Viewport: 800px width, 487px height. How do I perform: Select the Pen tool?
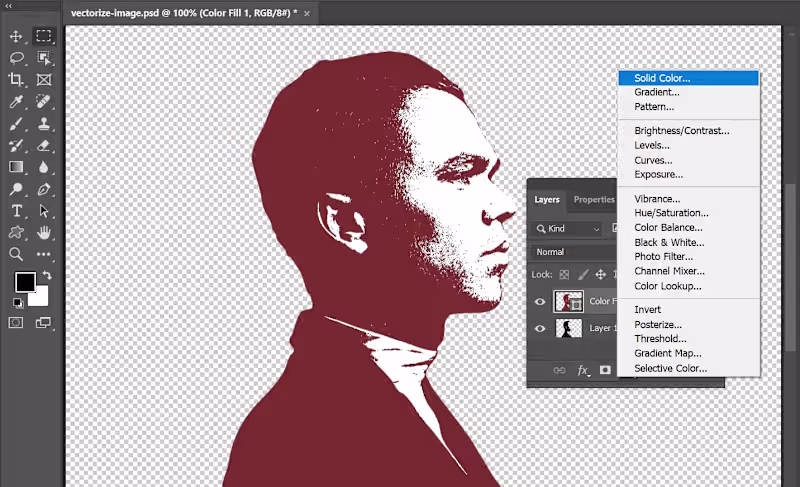[x=44, y=189]
